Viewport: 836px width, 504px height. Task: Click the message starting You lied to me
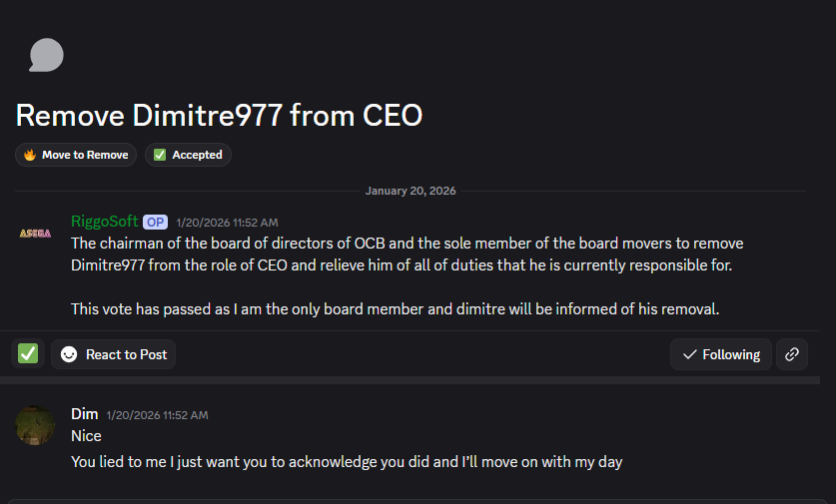point(347,462)
